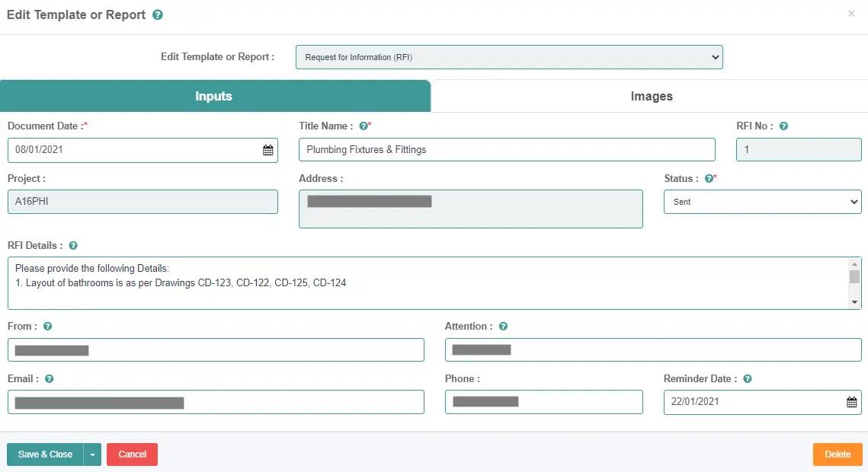Click help icon next to RFI No
The height and width of the screenshot is (472, 868).
coord(783,126)
